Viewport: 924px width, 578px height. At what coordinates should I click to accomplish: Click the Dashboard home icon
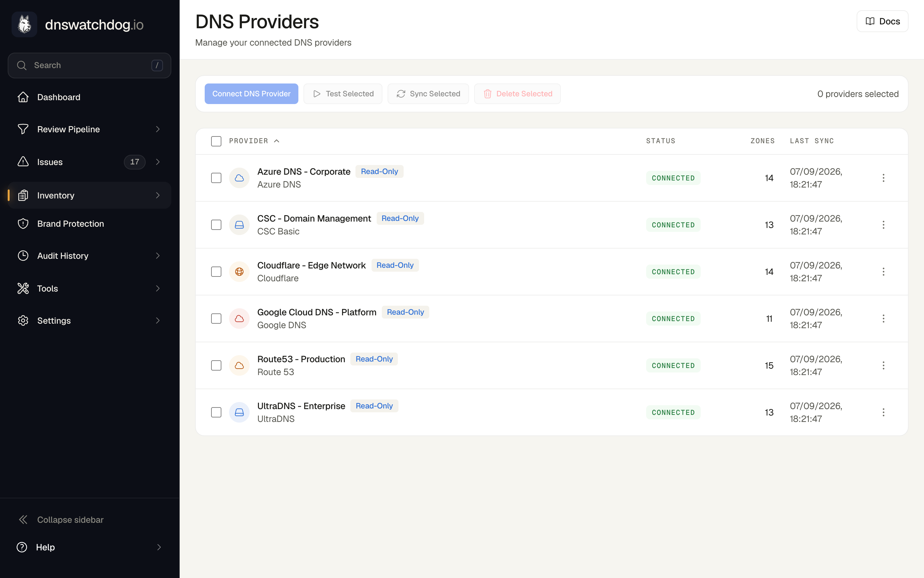pos(23,97)
